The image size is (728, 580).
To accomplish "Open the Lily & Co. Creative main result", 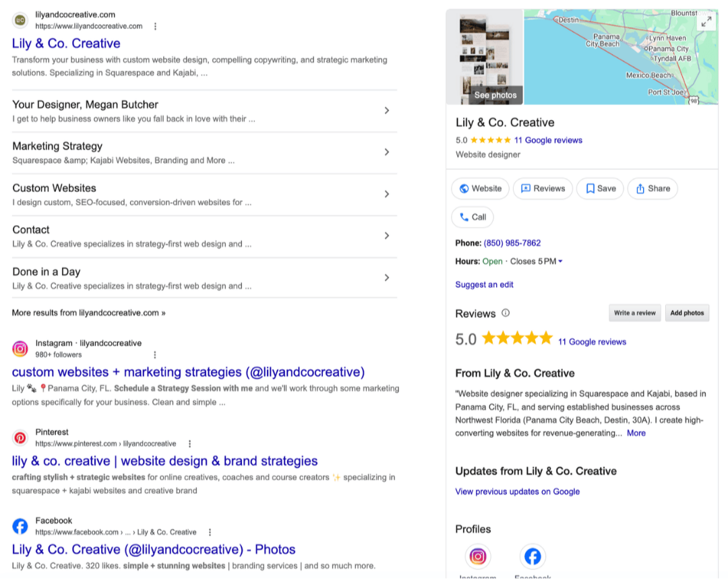I will point(66,43).
